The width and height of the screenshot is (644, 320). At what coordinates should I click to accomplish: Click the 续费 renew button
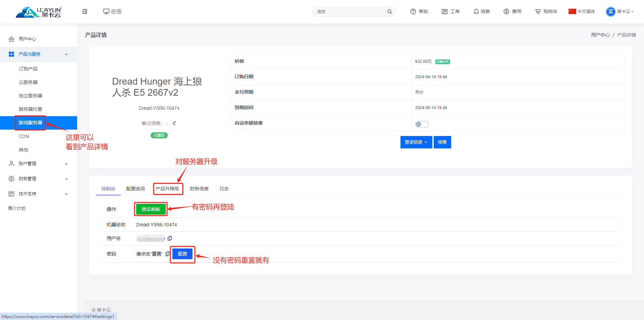point(442,142)
